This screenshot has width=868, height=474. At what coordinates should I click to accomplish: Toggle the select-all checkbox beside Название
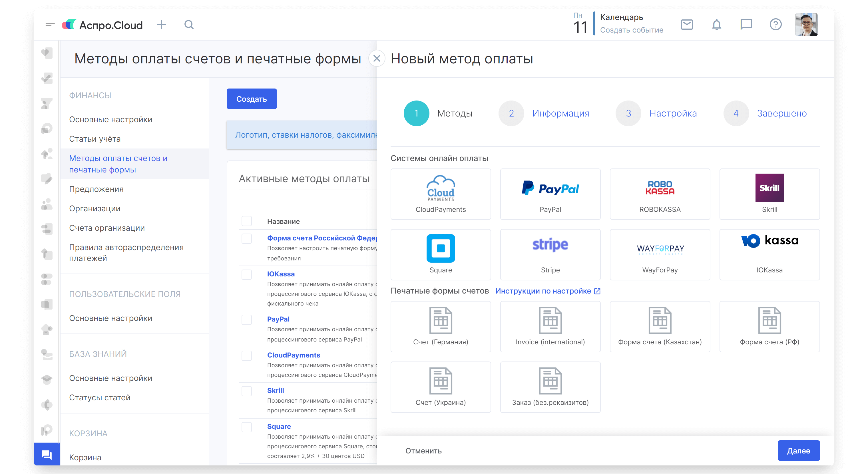[x=247, y=221]
